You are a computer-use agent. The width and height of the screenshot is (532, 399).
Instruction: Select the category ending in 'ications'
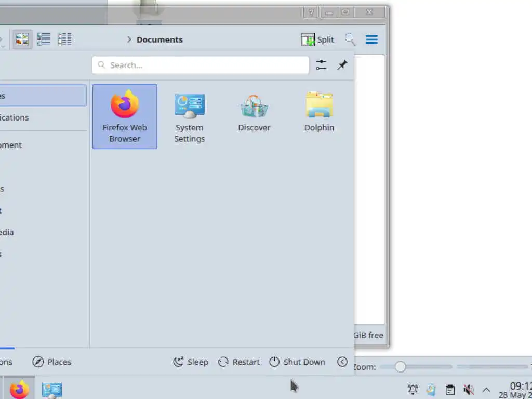tap(43, 117)
